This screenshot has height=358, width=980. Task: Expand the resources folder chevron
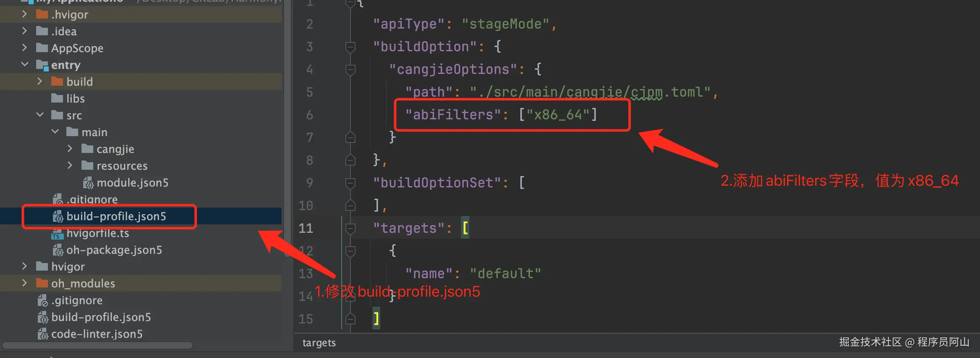pyautogui.click(x=70, y=166)
